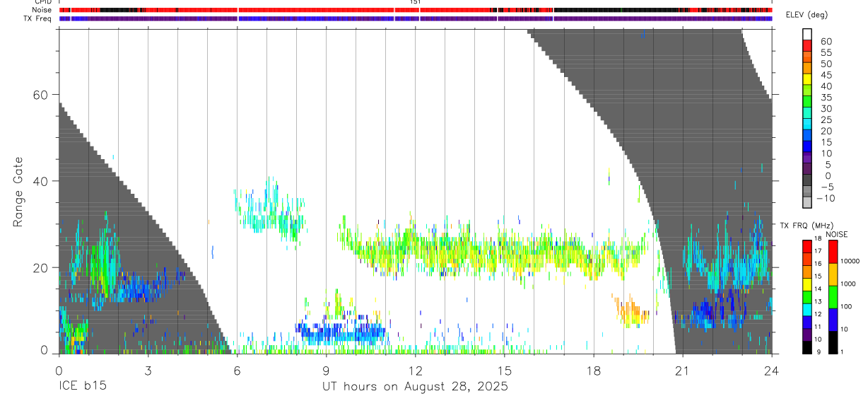Click 'UT hours on August 28, 2025' axis title

click(415, 387)
